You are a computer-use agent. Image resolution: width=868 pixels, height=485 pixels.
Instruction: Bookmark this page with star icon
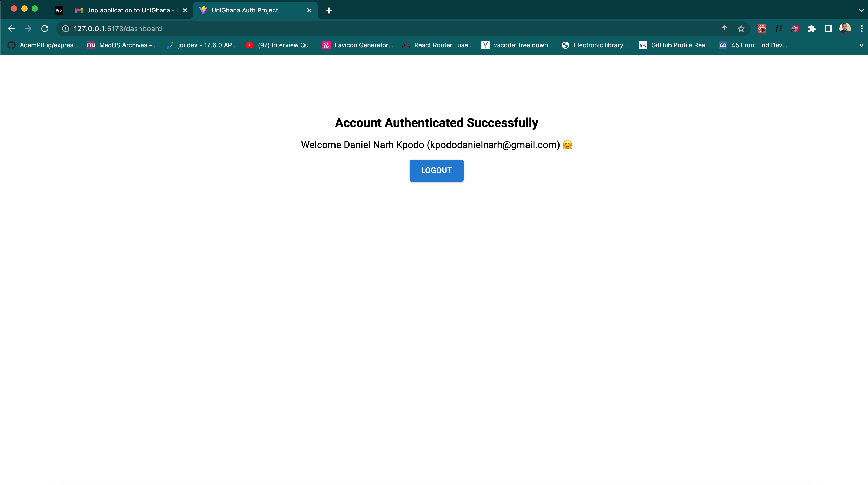pos(741,29)
